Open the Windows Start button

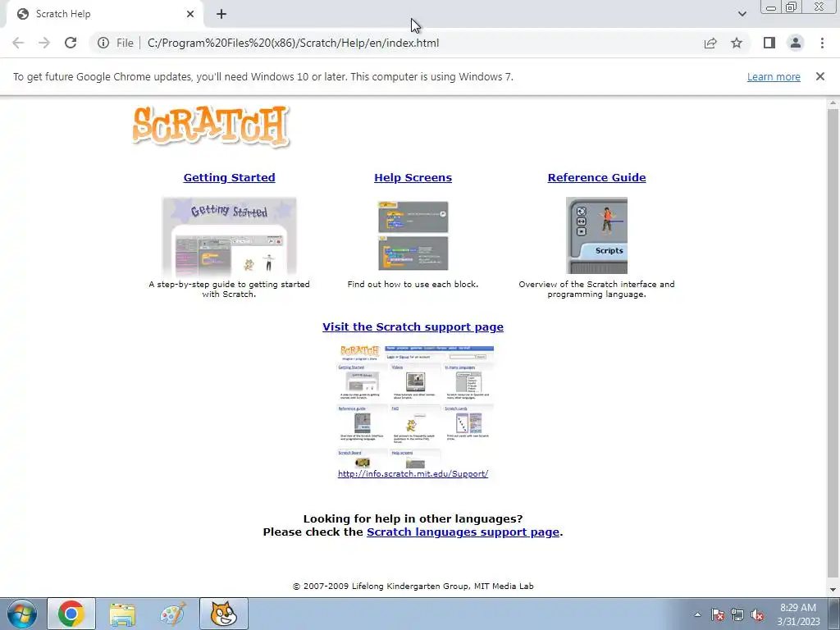(22, 614)
